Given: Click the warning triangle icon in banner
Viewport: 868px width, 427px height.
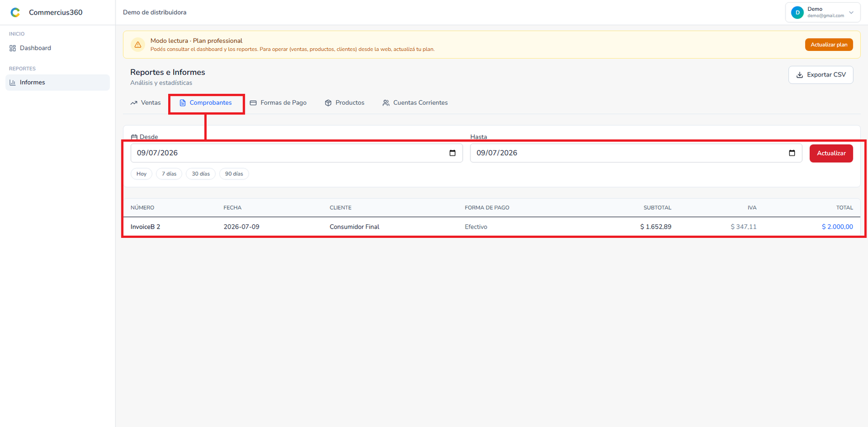Looking at the screenshot, I should (x=138, y=44).
